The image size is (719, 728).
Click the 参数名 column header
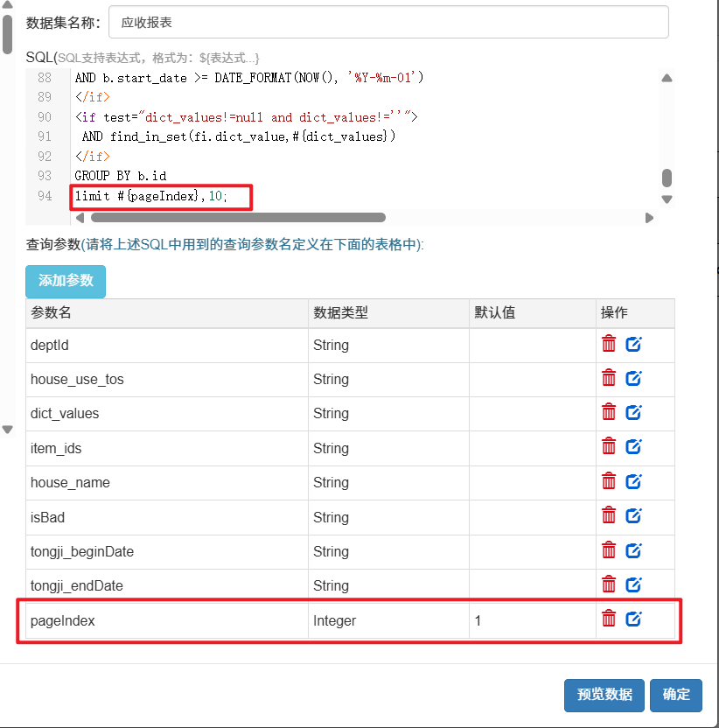pyautogui.click(x=167, y=313)
